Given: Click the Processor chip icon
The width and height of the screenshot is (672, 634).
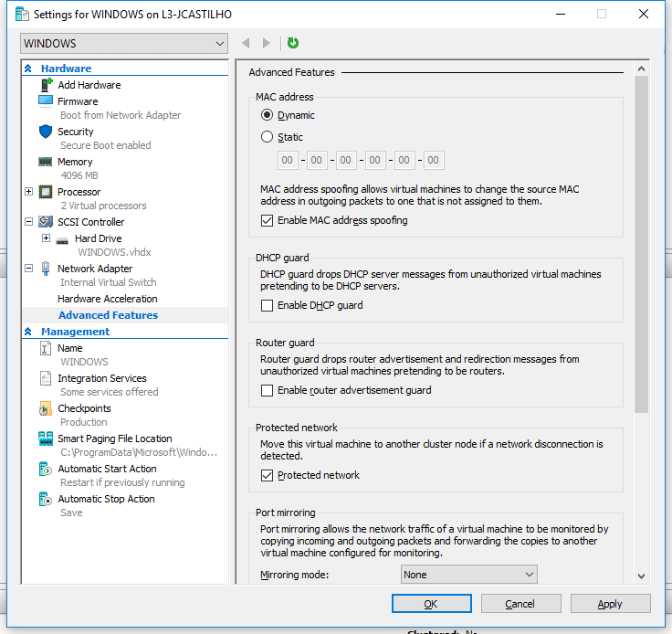Looking at the screenshot, I should click(x=46, y=192).
